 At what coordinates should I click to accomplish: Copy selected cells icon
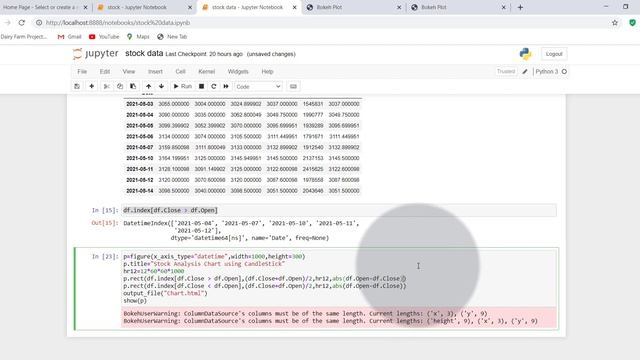(x=120, y=87)
